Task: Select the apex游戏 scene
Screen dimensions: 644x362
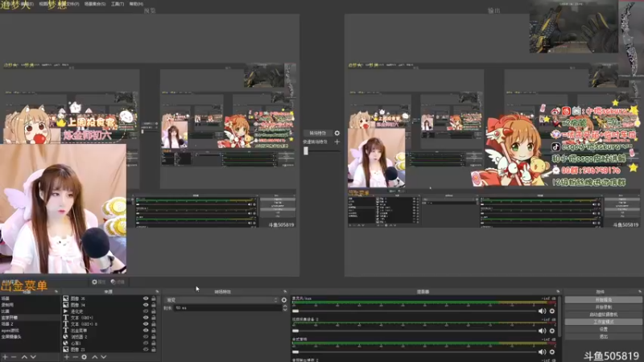Action: pyautogui.click(x=30, y=331)
